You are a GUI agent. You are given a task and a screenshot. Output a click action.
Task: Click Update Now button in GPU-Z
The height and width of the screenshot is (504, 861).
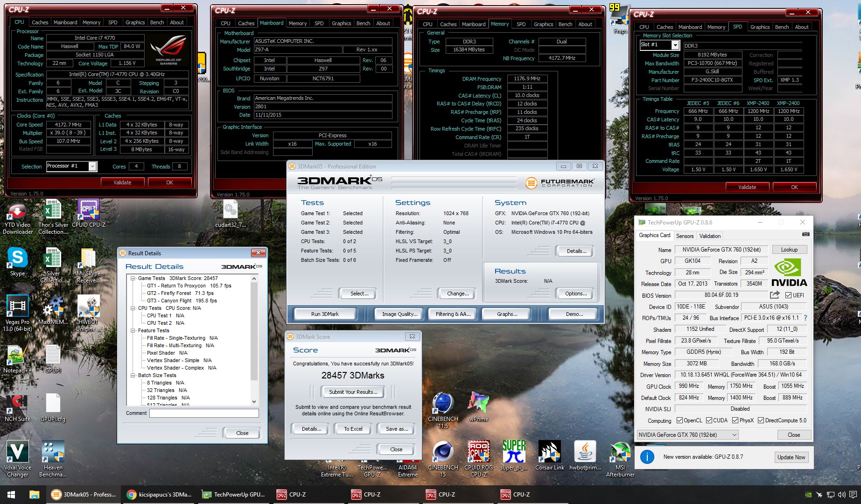click(x=791, y=457)
